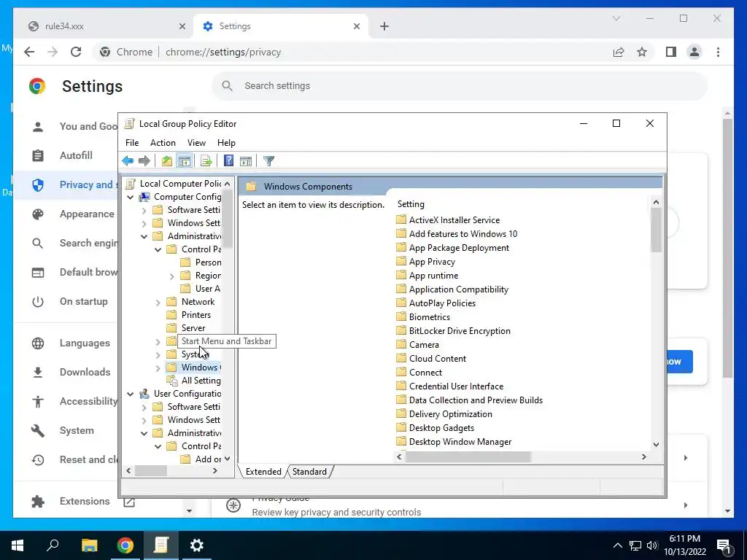Click the Forward arrow in Group Policy toolbar
747x560 pixels.
[144, 161]
